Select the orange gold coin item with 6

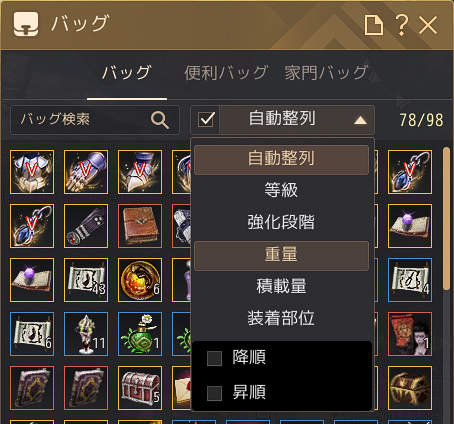point(140,280)
